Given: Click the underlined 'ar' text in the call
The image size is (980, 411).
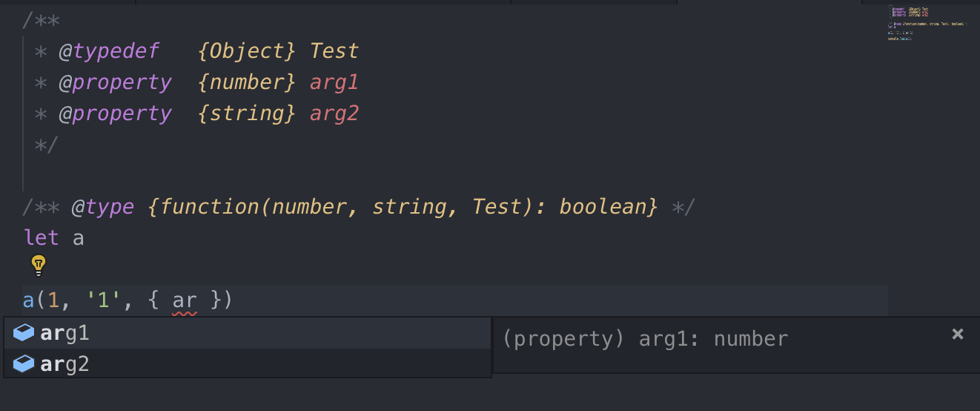Looking at the screenshot, I should 185,301.
